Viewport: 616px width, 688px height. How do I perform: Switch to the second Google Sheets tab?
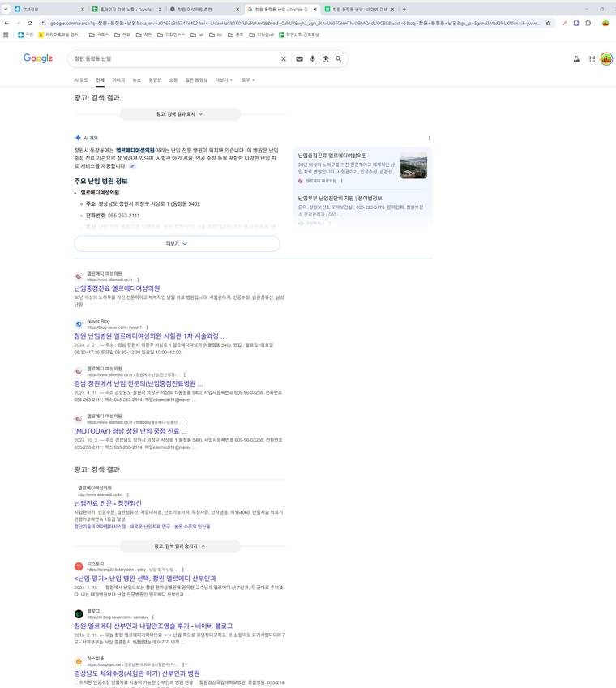(x=126, y=9)
